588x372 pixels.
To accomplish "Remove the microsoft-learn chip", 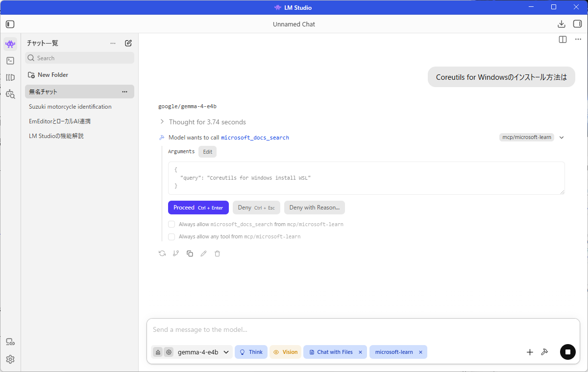I will click(x=420, y=352).
